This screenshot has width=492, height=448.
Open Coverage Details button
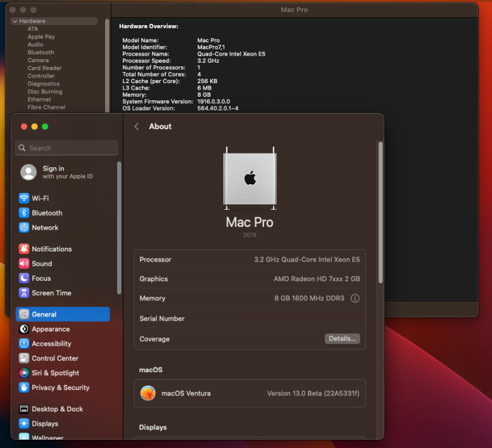pyautogui.click(x=342, y=339)
